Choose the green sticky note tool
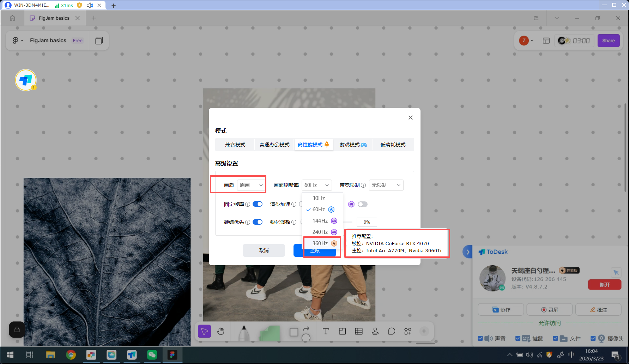 pos(270,333)
